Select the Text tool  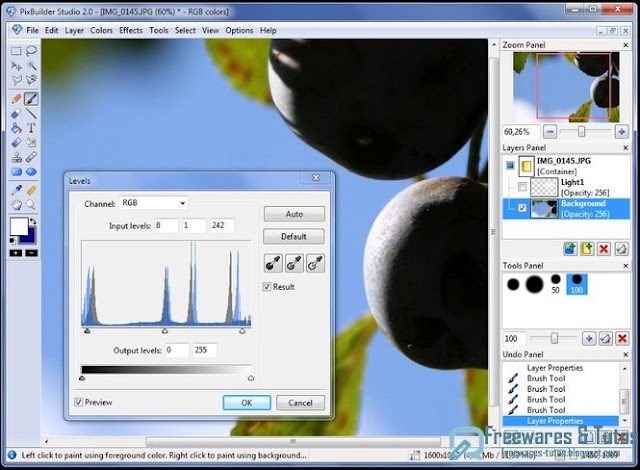pos(31,128)
